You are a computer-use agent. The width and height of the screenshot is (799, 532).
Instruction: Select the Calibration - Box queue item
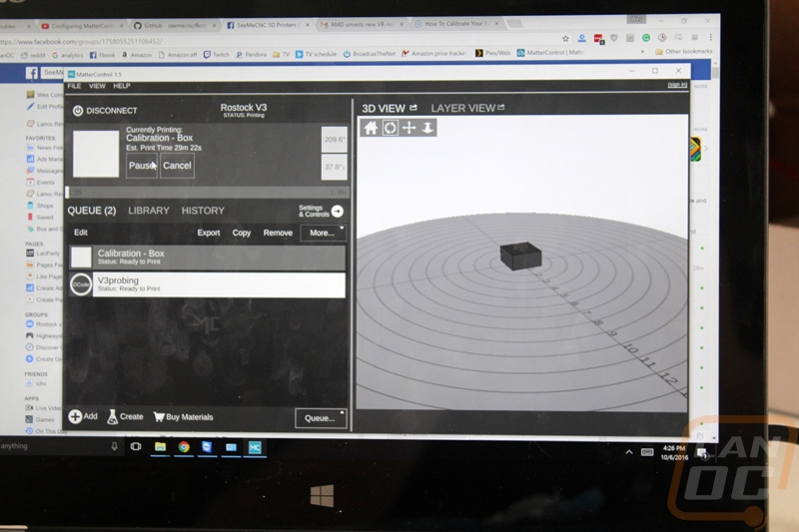pos(207,258)
